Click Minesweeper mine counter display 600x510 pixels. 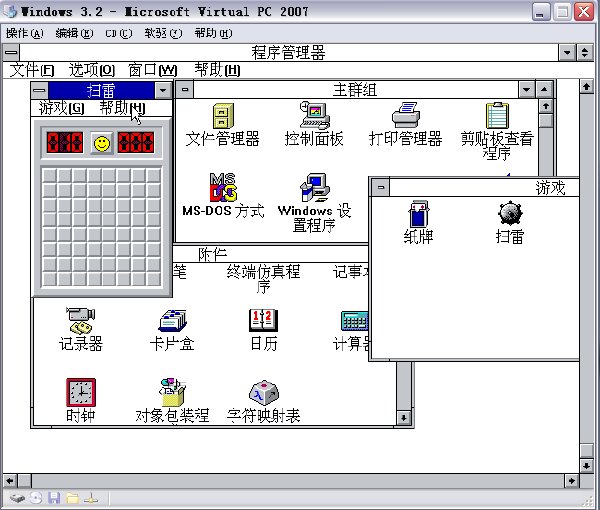point(65,143)
